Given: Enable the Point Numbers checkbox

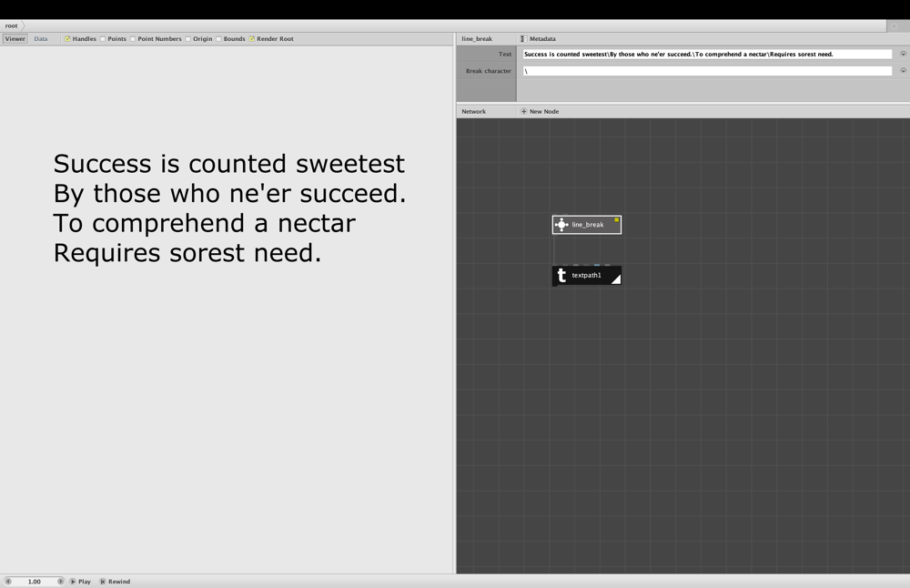Looking at the screenshot, I should pos(133,39).
